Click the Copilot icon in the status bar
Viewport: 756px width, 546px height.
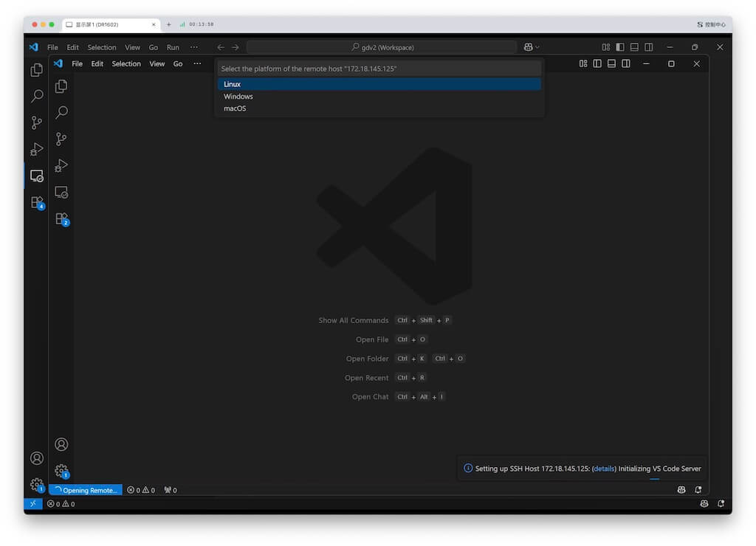point(681,489)
